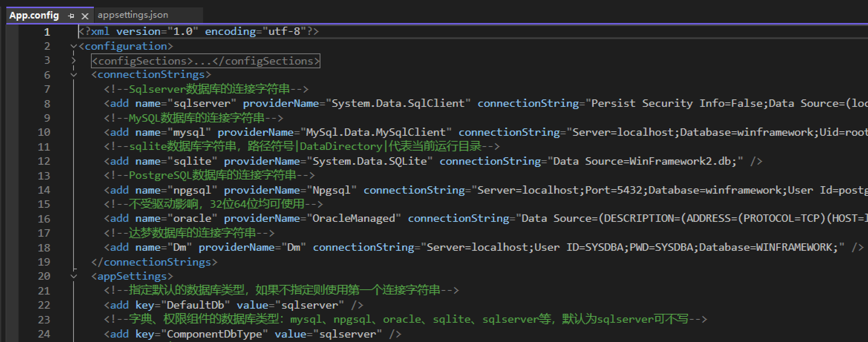Image resolution: width=868 pixels, height=342 pixels.
Task: Collapse the configuration root element
Action: [74, 46]
